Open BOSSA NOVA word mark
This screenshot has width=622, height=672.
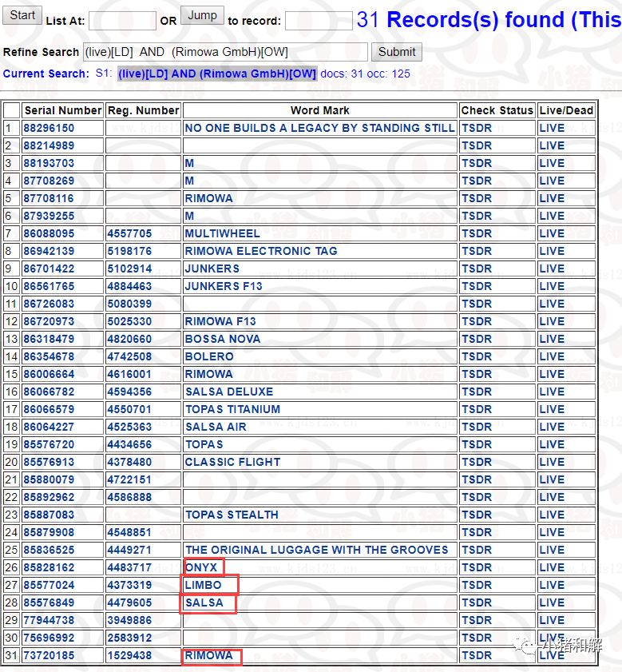[222, 339]
